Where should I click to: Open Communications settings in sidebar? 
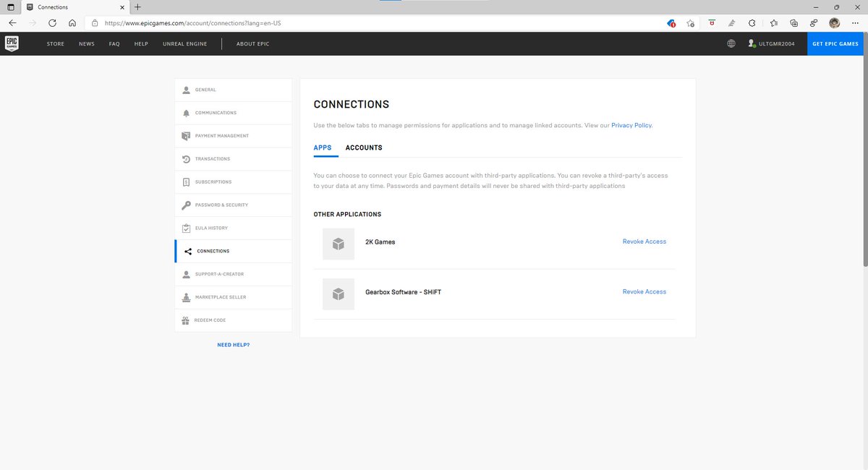(234, 113)
